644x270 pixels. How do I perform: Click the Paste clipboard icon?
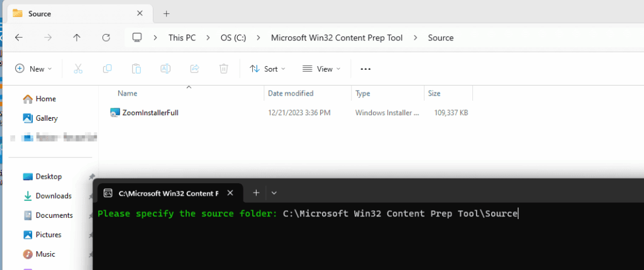click(x=136, y=69)
